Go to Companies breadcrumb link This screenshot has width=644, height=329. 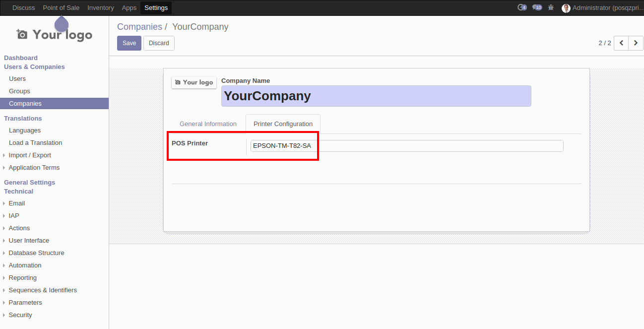click(139, 27)
